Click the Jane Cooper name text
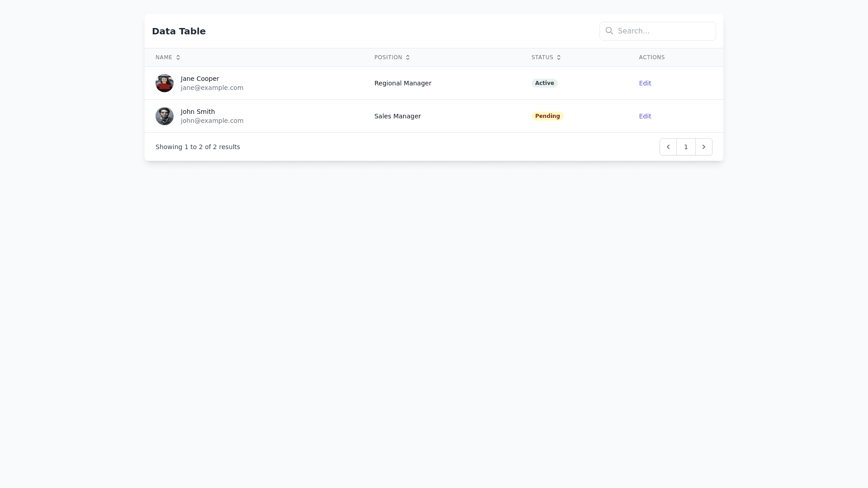 (200, 79)
